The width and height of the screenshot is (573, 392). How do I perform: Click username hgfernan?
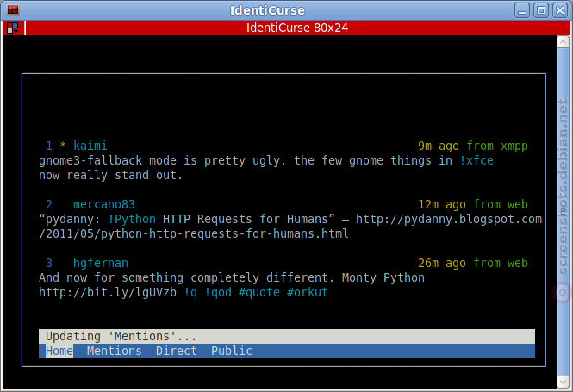[101, 263]
